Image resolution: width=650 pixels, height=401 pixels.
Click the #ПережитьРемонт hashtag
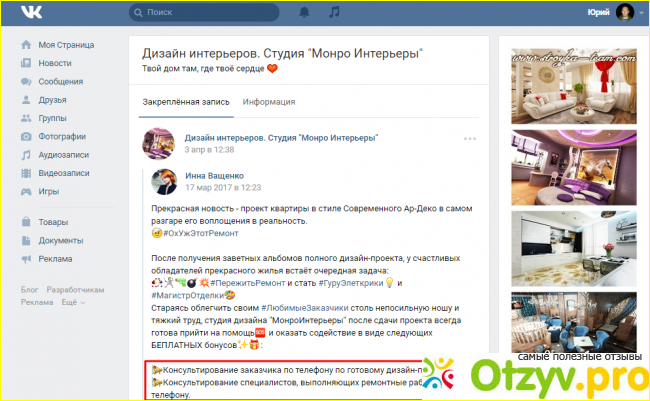(x=248, y=283)
